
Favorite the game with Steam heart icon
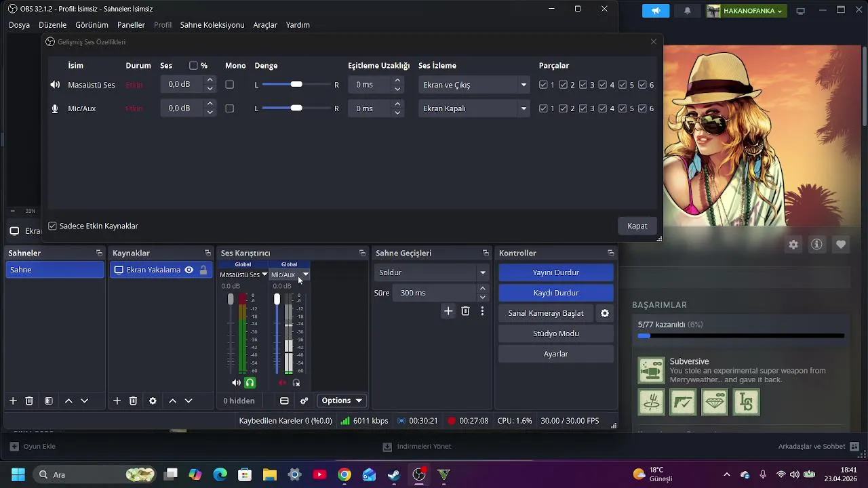(x=841, y=245)
